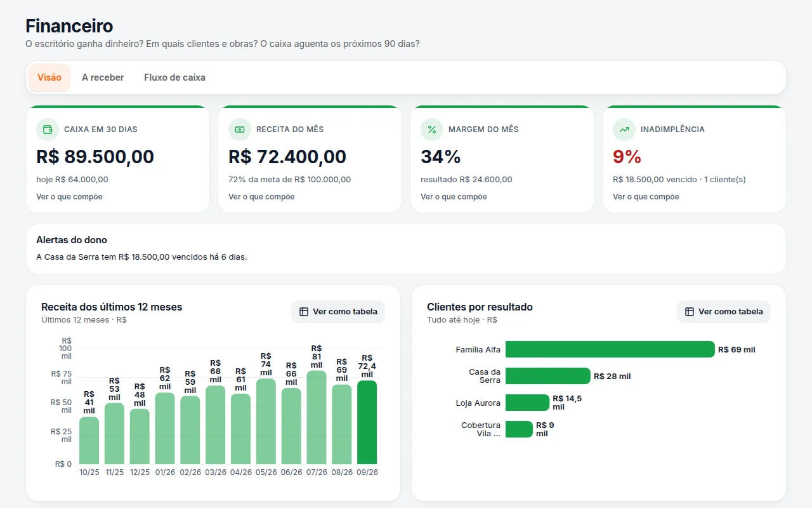Click the "R$ 89.500,00" cash value
This screenshot has width=812, height=508.
[x=95, y=156]
